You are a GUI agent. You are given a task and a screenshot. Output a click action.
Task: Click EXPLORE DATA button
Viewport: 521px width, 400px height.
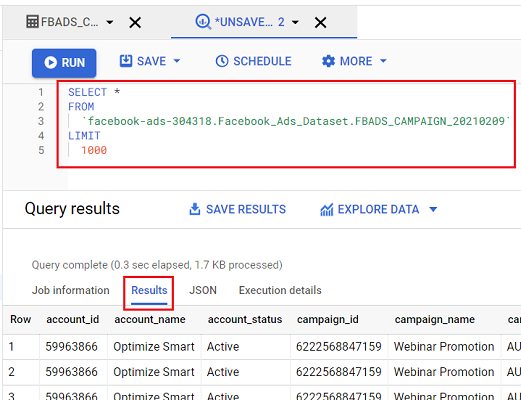click(x=379, y=209)
